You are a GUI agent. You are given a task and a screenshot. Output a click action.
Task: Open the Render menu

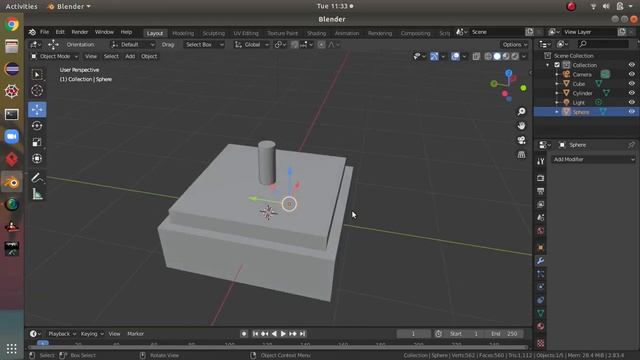pos(80,32)
